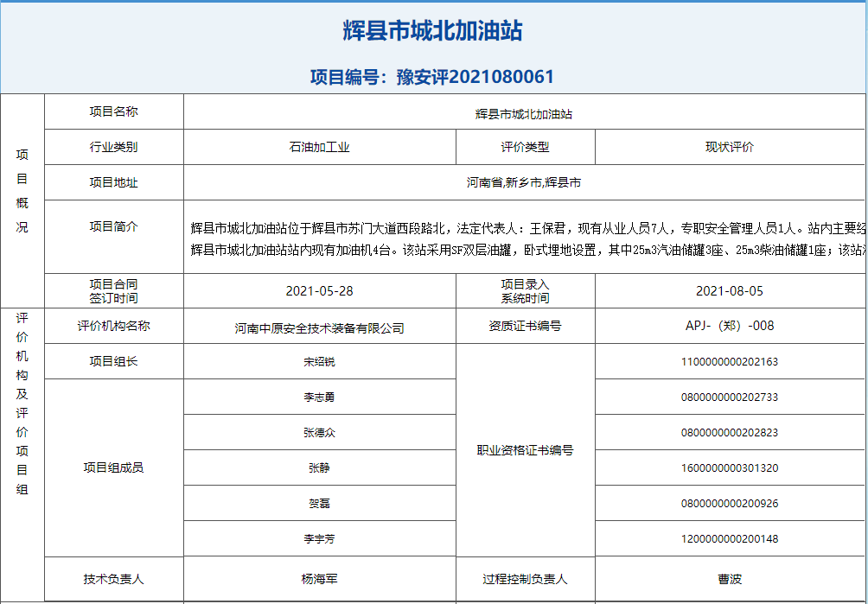Select 河南中原安全技术装备有限公司
868x604 pixels.
(x=319, y=328)
